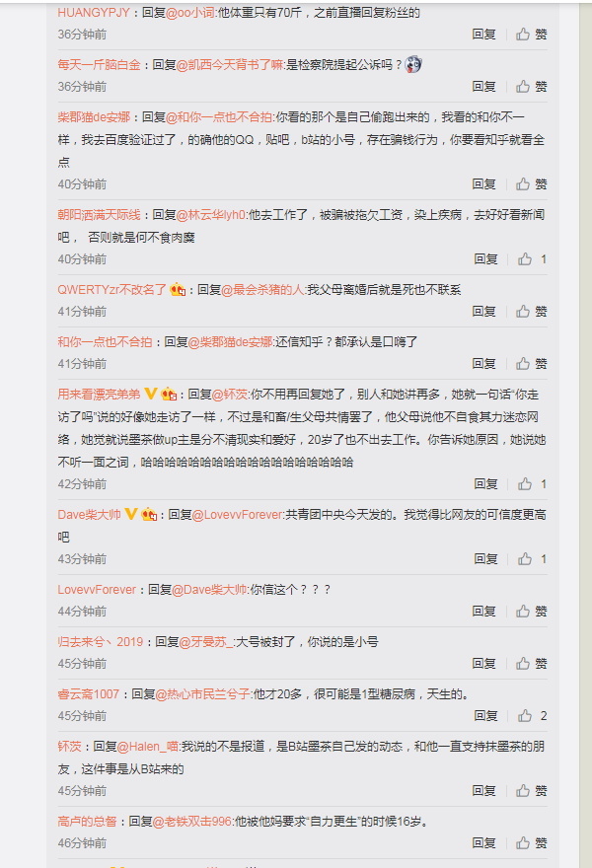Like QWERTYzr不改名了's comment

[x=532, y=311]
